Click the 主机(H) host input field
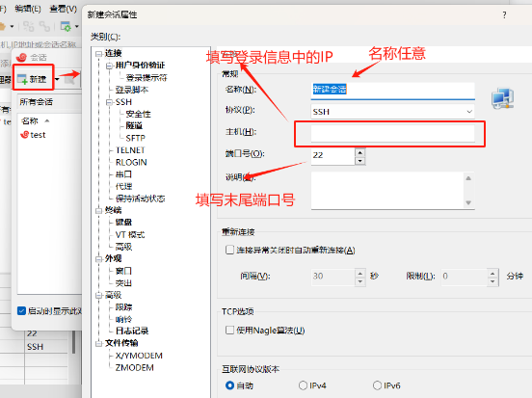 (x=392, y=134)
